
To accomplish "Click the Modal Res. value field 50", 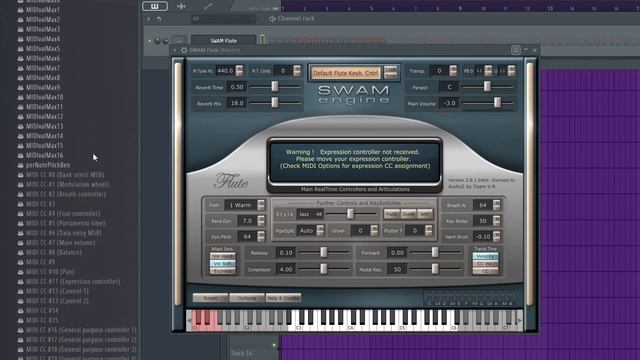I will coord(397,269).
